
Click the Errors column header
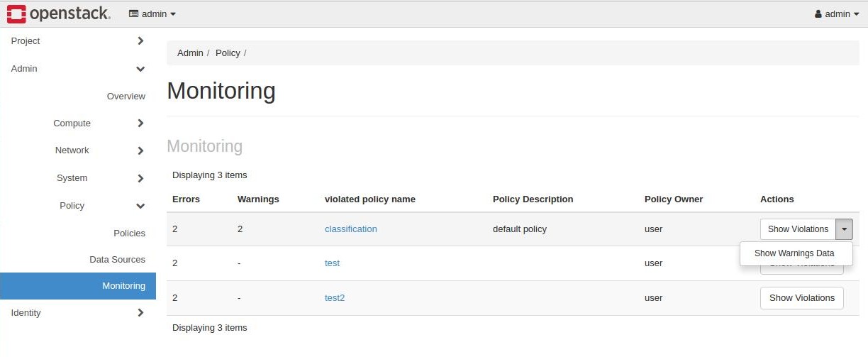click(x=186, y=199)
